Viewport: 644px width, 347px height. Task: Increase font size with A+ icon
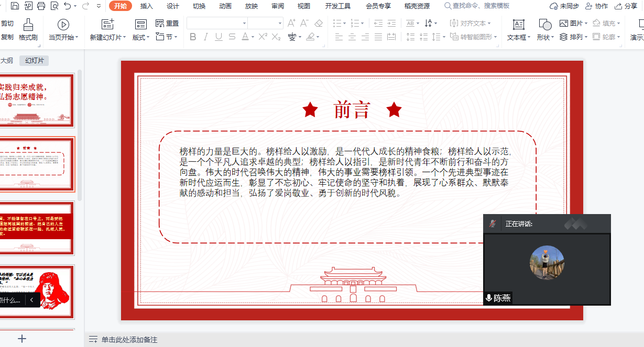coord(292,24)
